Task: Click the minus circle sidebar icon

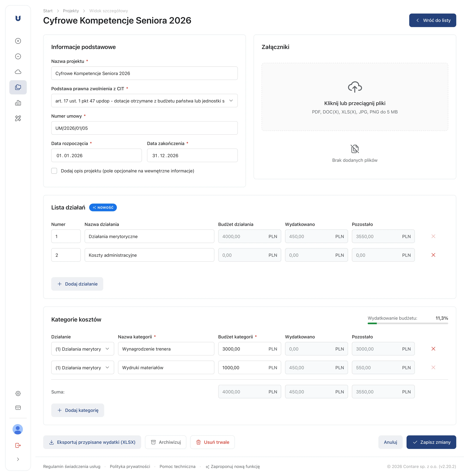Action: point(18,57)
